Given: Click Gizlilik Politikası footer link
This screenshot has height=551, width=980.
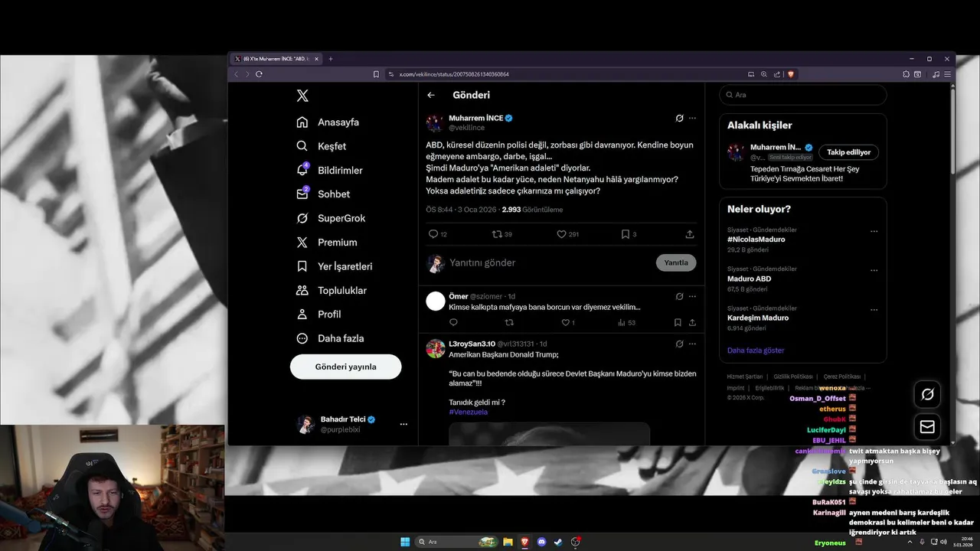Looking at the screenshot, I should pyautogui.click(x=793, y=377).
